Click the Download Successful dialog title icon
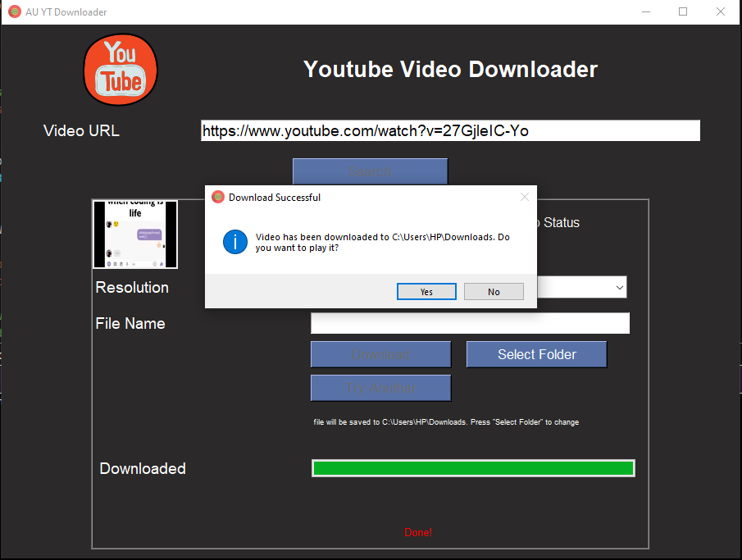742x560 pixels. (x=218, y=197)
